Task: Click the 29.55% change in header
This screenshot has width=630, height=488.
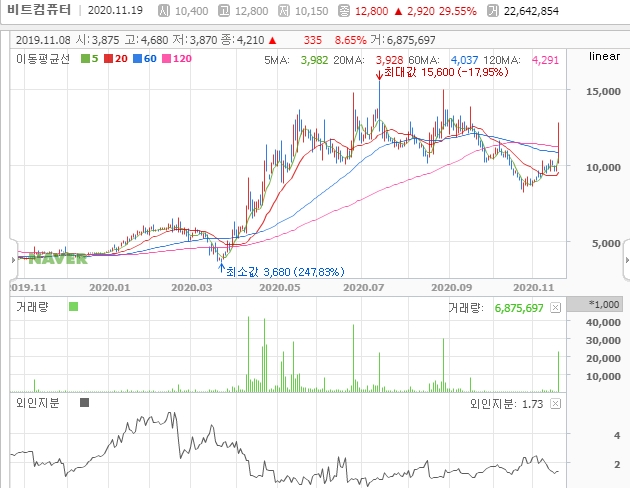Action: pyautogui.click(x=458, y=11)
